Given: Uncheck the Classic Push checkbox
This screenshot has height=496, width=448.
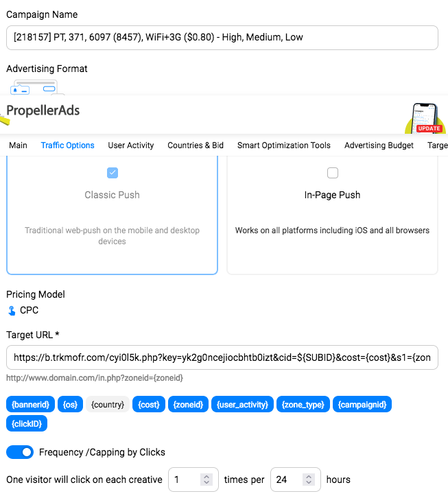Looking at the screenshot, I should [x=113, y=173].
